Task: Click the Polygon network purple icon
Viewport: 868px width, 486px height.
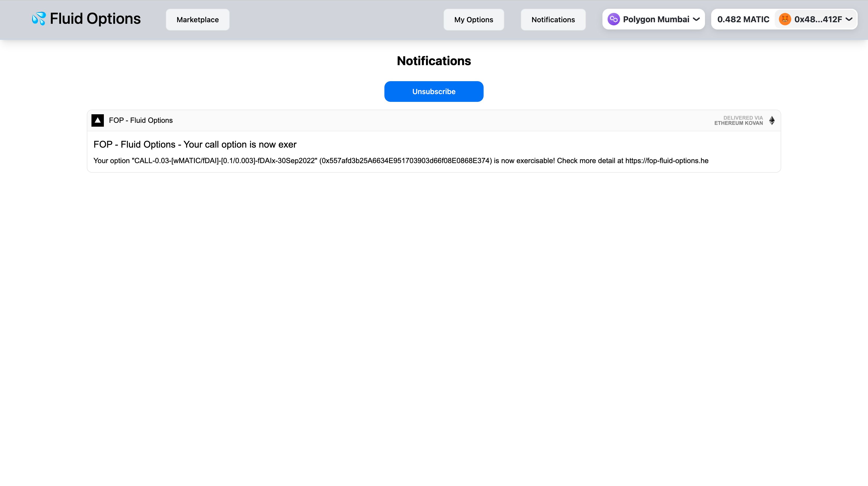Action: tap(614, 19)
